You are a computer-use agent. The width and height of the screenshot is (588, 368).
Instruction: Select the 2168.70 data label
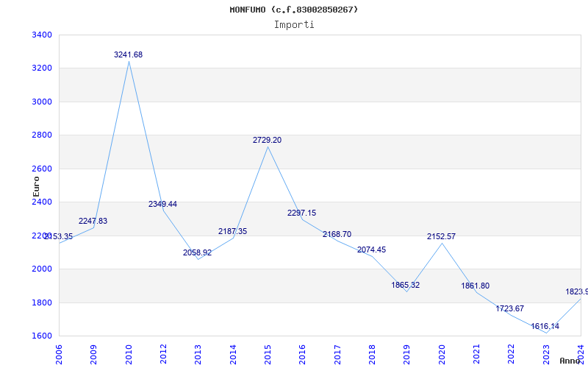[337, 235]
